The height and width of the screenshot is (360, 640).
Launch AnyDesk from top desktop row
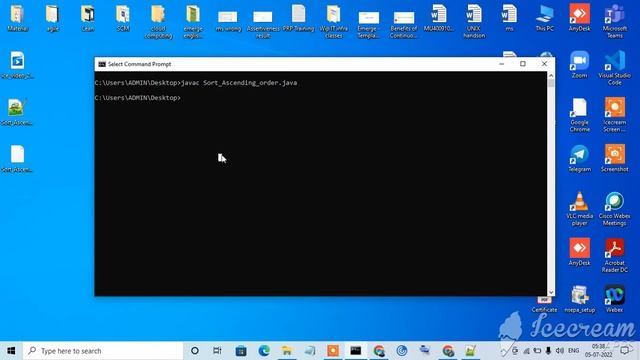tap(580, 17)
